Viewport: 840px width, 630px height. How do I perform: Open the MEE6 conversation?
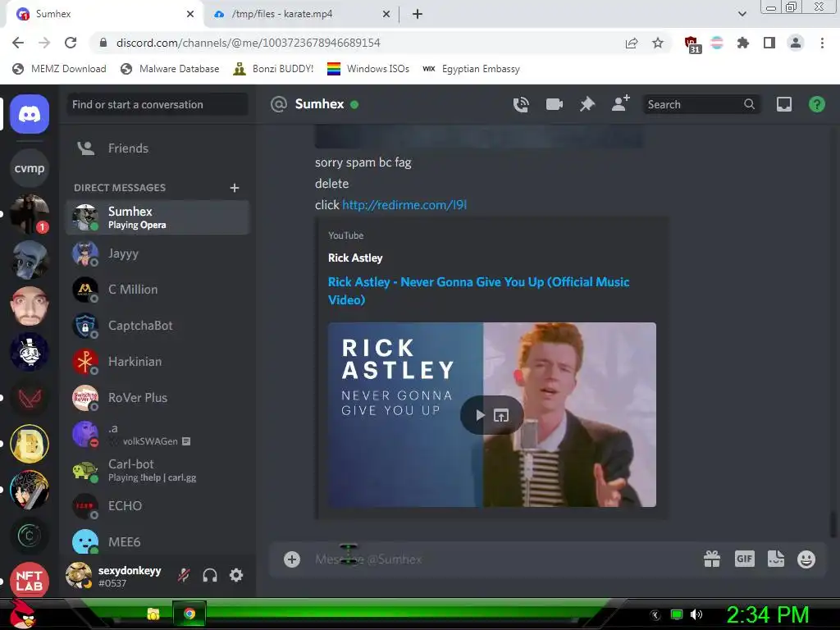[x=157, y=542]
